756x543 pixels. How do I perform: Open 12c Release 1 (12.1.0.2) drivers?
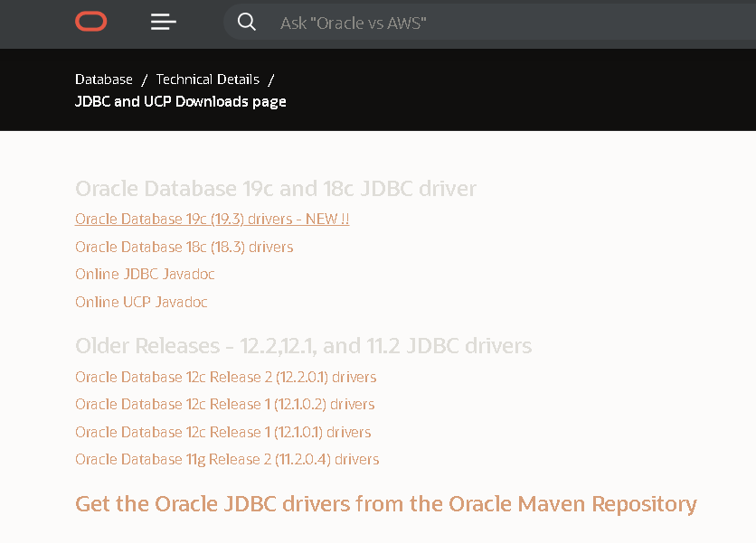click(x=224, y=404)
